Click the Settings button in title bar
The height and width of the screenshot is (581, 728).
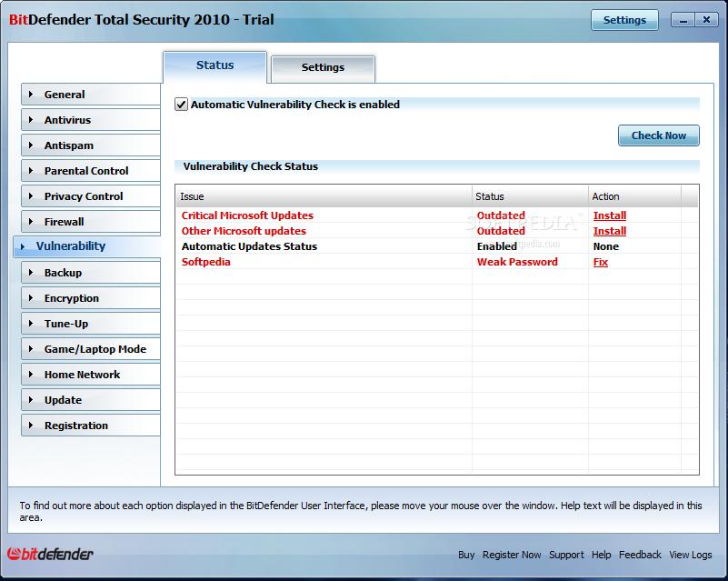point(624,20)
